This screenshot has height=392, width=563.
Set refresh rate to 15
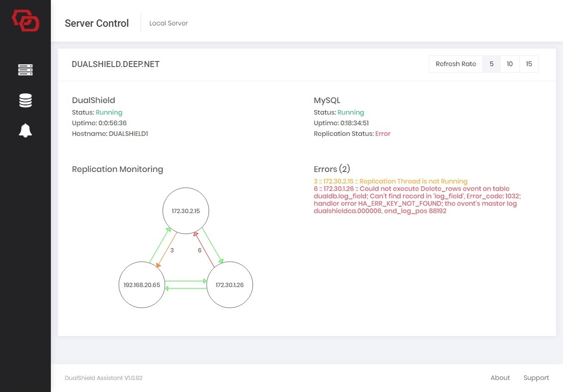click(x=529, y=64)
